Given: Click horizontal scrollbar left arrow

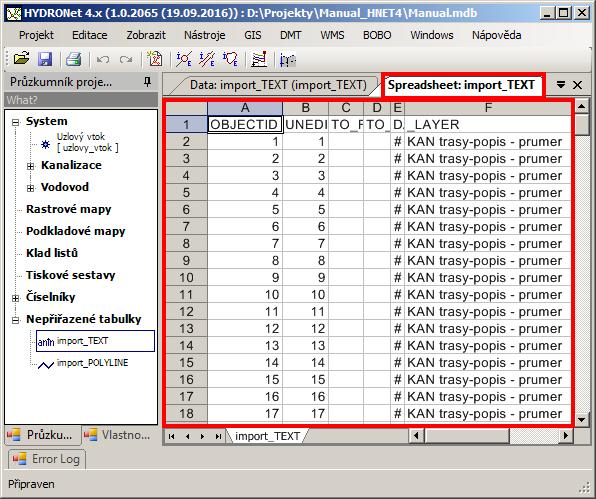Looking at the screenshot, I should [x=417, y=436].
